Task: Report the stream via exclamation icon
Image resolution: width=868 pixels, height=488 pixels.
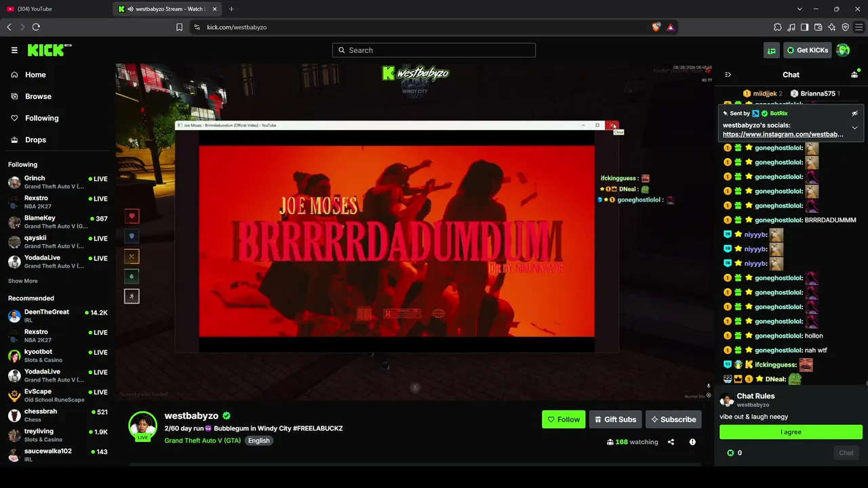Action: [x=692, y=442]
